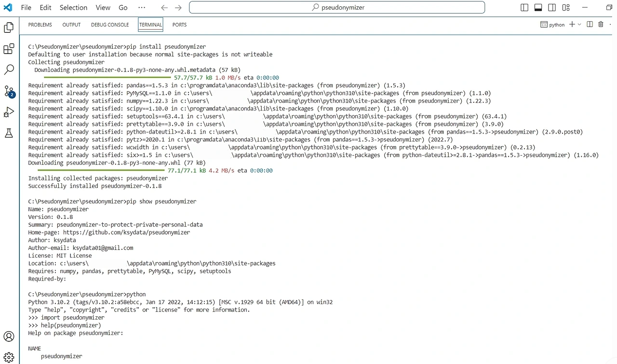Click the '>>> help(pseudonymizer)' line
Screen dimensions: 617x364
pos(65,325)
